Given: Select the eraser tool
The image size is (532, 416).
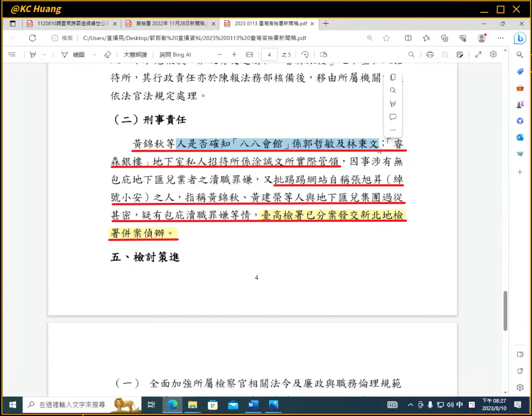Looking at the screenshot, I should point(108,55).
